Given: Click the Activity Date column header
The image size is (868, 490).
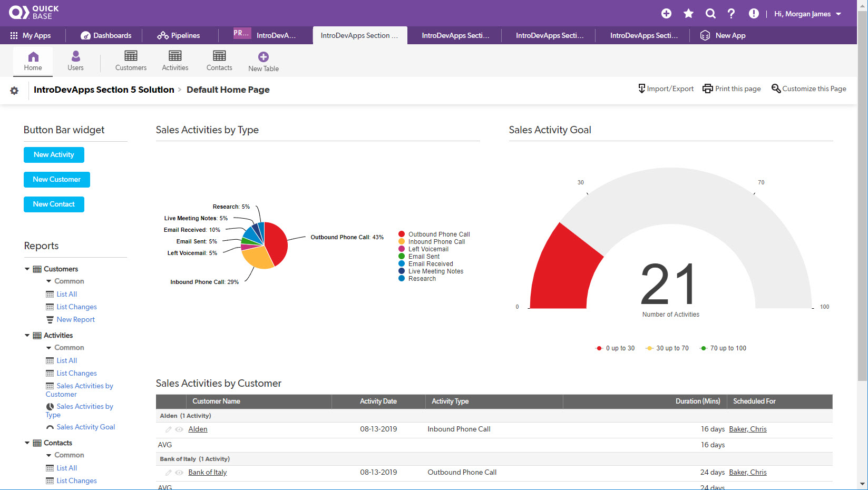Looking at the screenshot, I should [378, 401].
